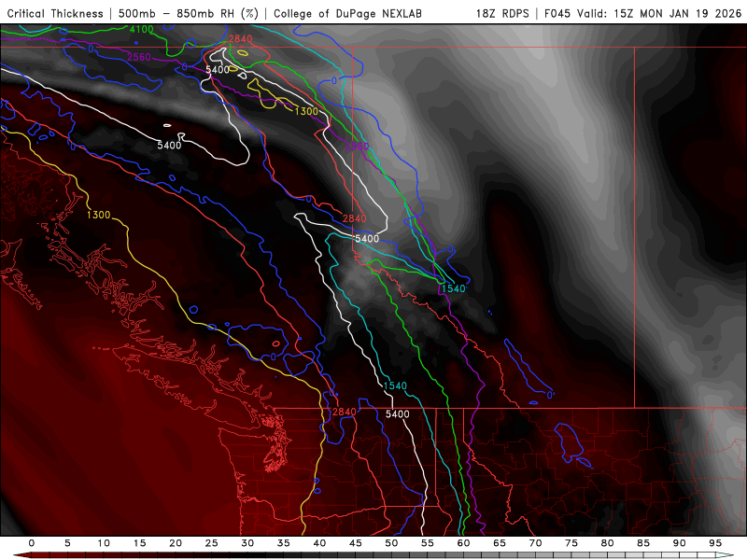The width and height of the screenshot is (747, 560).
Task: Click the teal "1540" label beside the purple line
Action: tap(453, 288)
